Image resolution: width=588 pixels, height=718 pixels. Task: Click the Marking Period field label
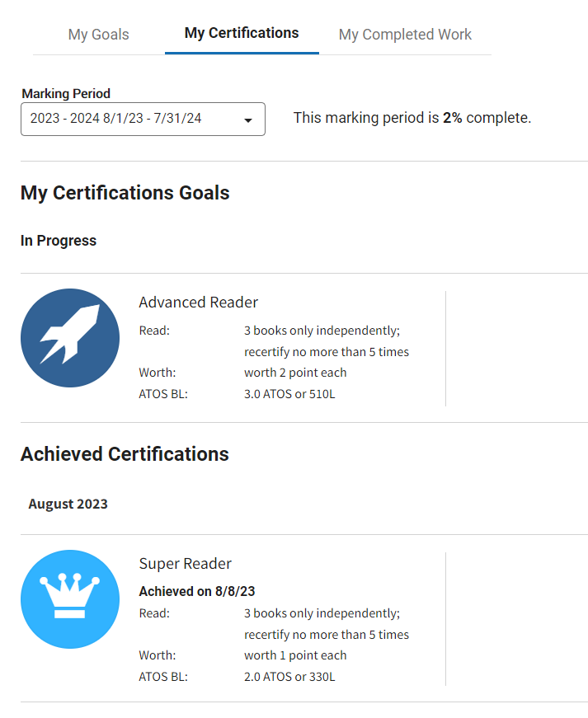[x=66, y=93]
